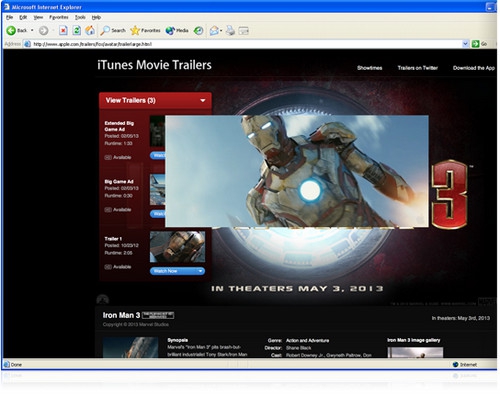Click the Internet zone status bar indicator
The width and height of the screenshot is (500, 397).
pyautogui.click(x=465, y=365)
